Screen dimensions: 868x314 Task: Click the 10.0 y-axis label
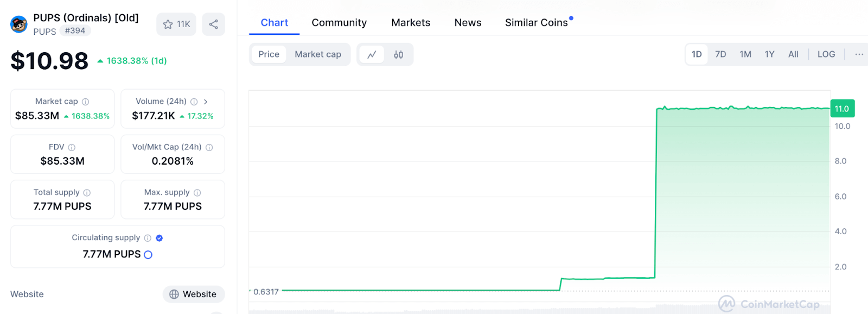[x=843, y=127]
